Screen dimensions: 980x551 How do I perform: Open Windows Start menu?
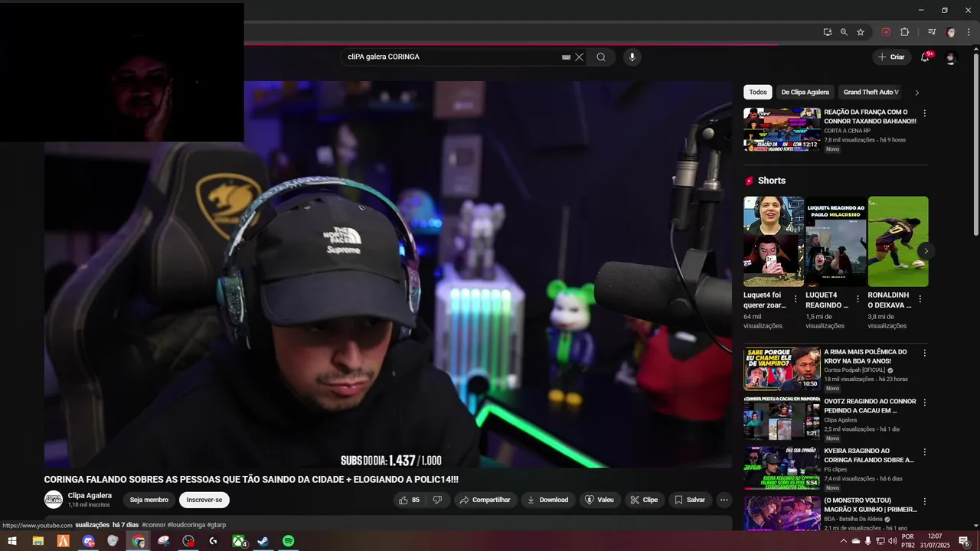(x=12, y=541)
